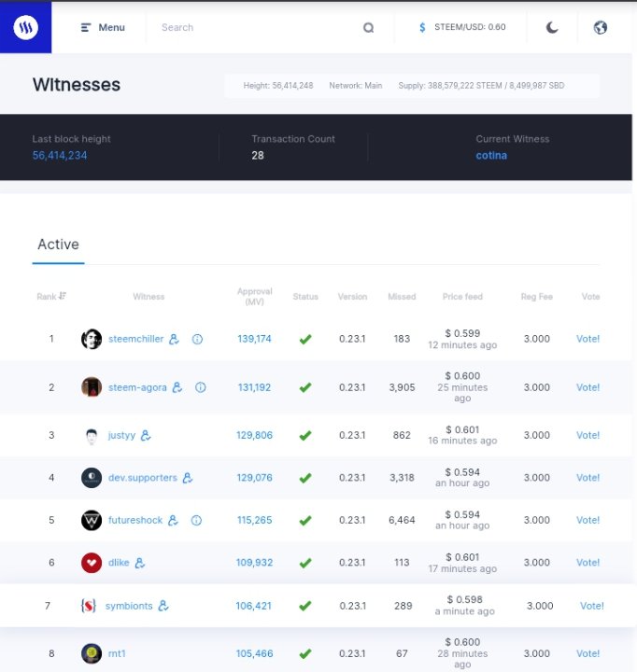Screen dimensions: 637x672
Task: Click dlike heart avatar icon
Action: (92, 563)
